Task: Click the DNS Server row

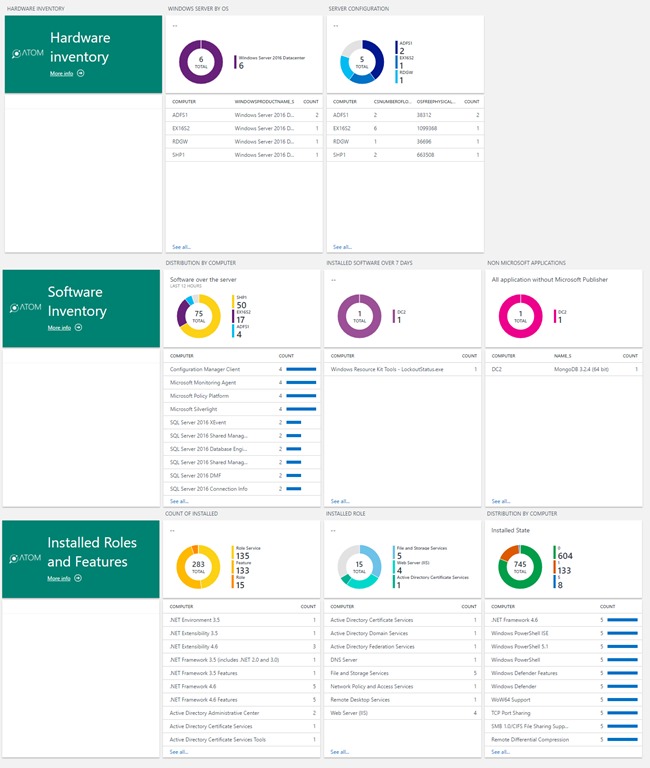Action: (403, 660)
